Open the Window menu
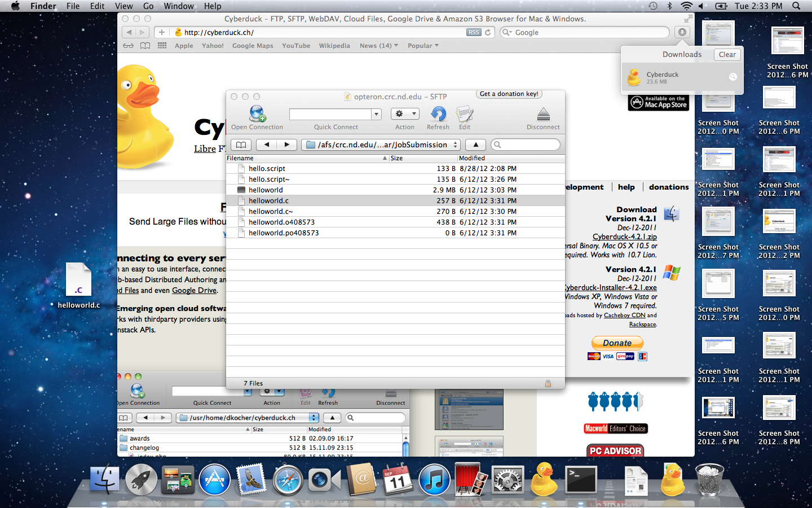This screenshot has width=812, height=508. click(x=179, y=6)
